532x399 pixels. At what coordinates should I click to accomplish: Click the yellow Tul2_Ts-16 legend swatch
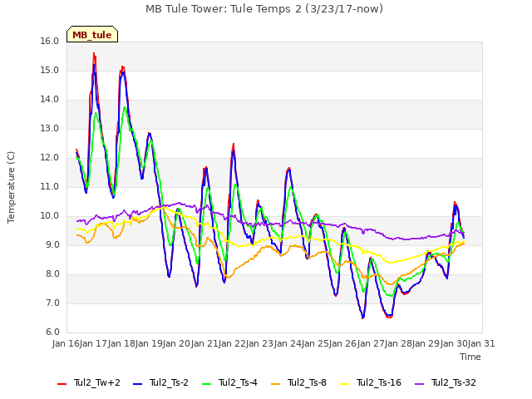coord(345,384)
